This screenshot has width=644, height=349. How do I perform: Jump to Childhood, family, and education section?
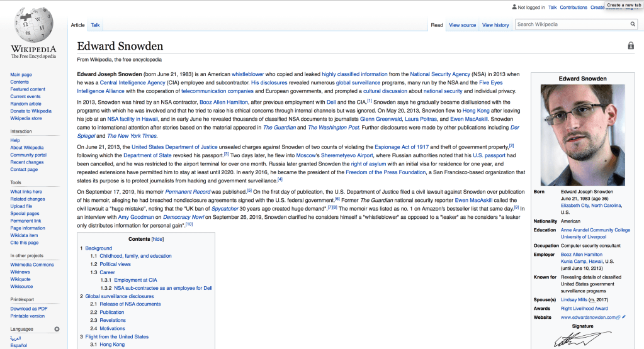point(135,256)
